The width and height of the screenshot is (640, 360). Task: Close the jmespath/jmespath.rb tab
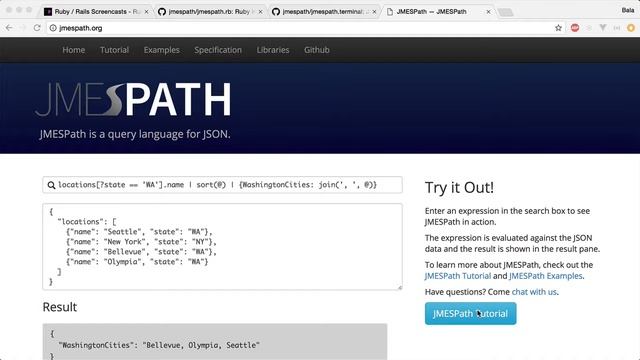point(260,12)
